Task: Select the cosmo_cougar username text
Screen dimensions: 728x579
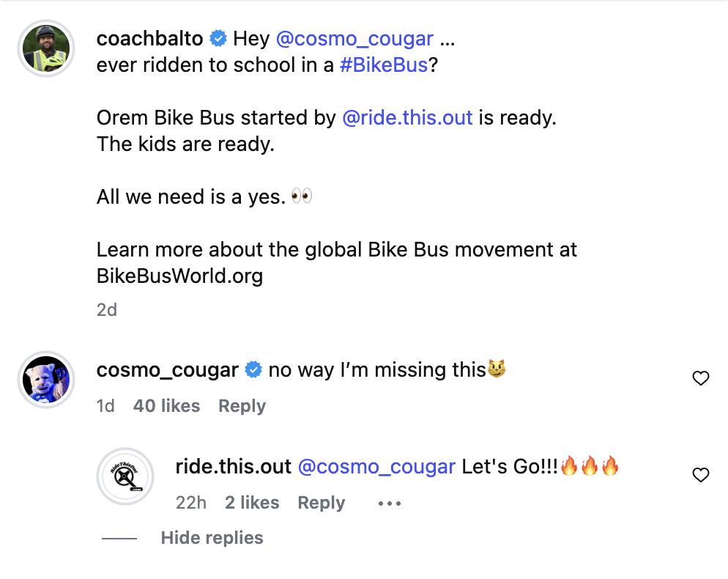Action: tap(167, 370)
